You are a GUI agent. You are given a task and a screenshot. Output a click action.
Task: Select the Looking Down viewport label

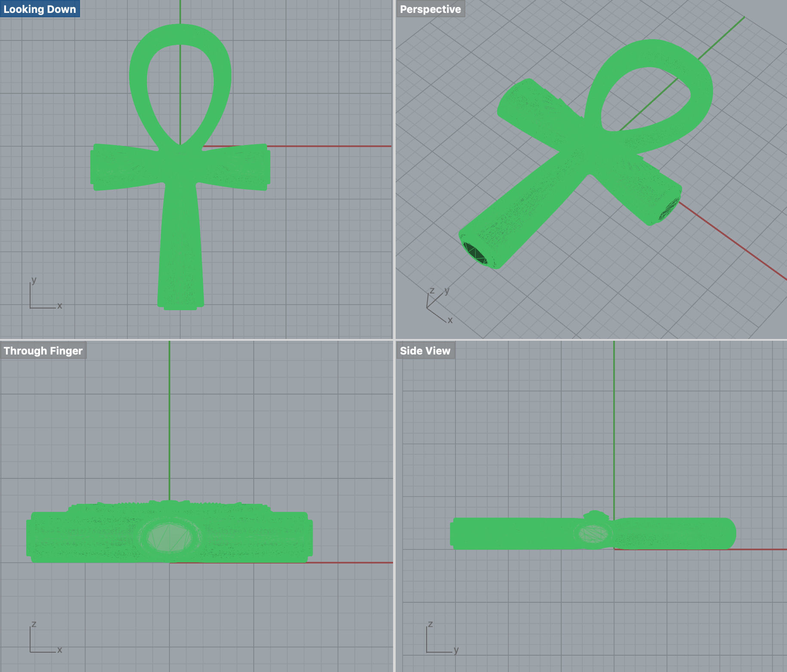(x=40, y=9)
